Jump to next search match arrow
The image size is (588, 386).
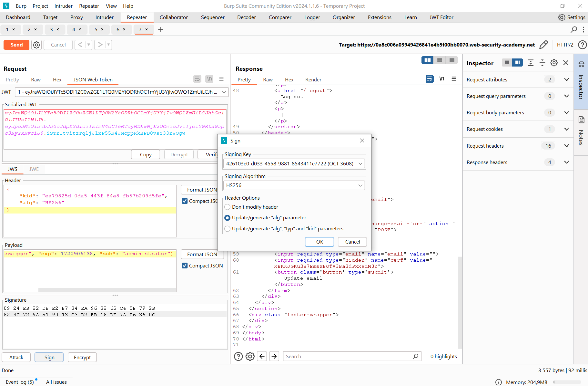274,356
